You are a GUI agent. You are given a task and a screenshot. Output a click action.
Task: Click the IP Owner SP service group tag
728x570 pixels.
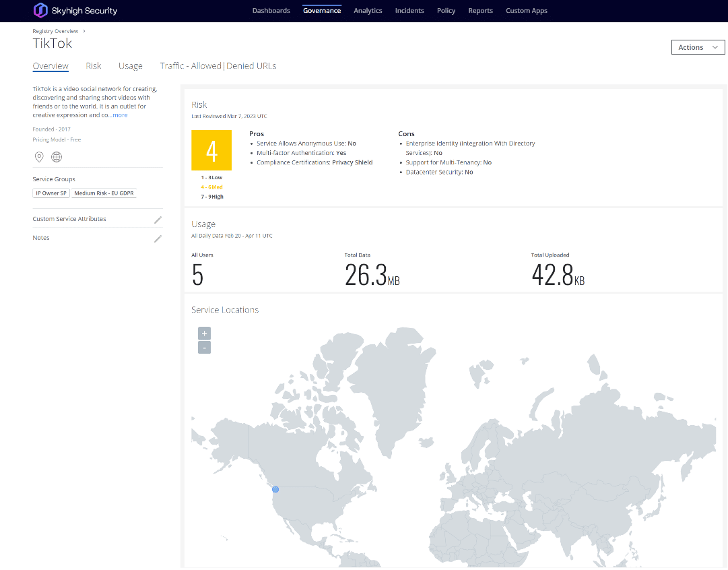51,193
